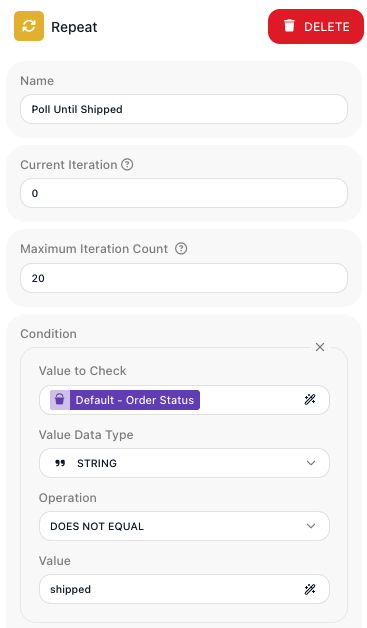Screen dimensions: 367x628
Task: Remove the condition with the X icon
Action: [320, 347]
